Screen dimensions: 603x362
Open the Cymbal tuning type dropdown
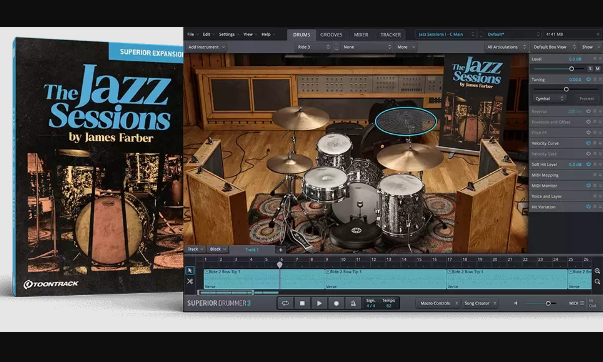click(549, 99)
